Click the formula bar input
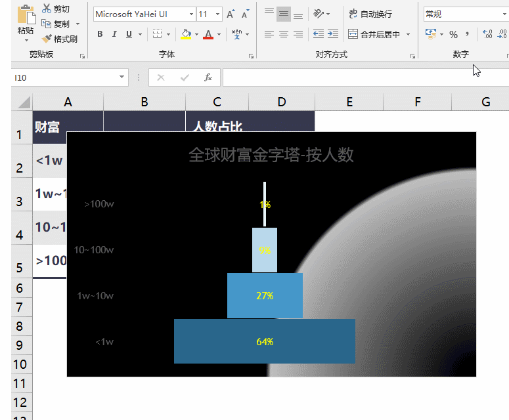Viewport: 509px width, 420px height. (366, 77)
